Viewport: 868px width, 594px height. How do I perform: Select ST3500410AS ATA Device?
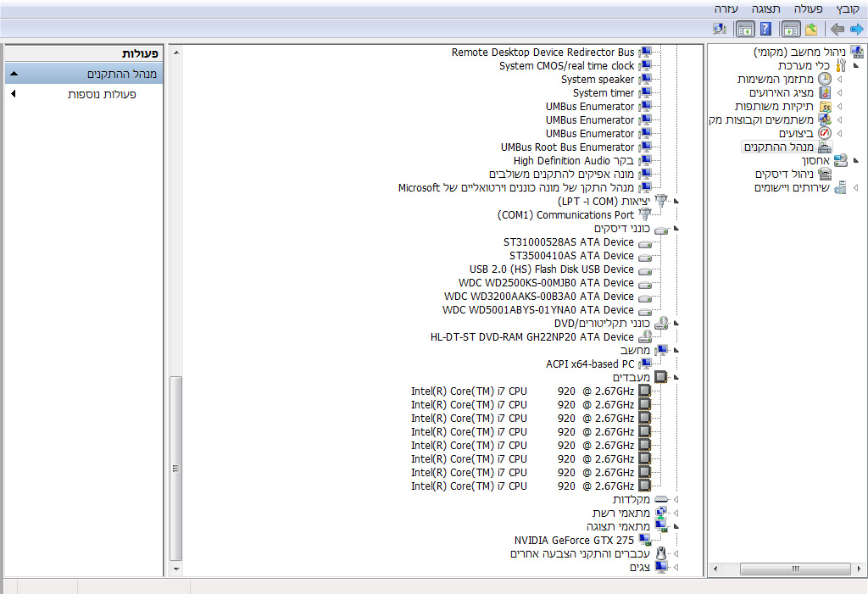tap(571, 256)
